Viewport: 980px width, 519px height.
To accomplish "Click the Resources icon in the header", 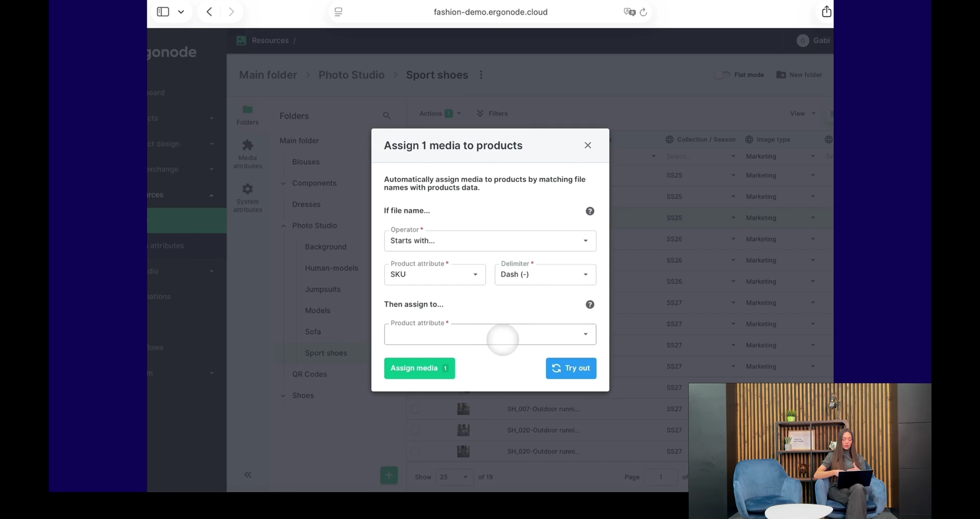I will coord(241,40).
